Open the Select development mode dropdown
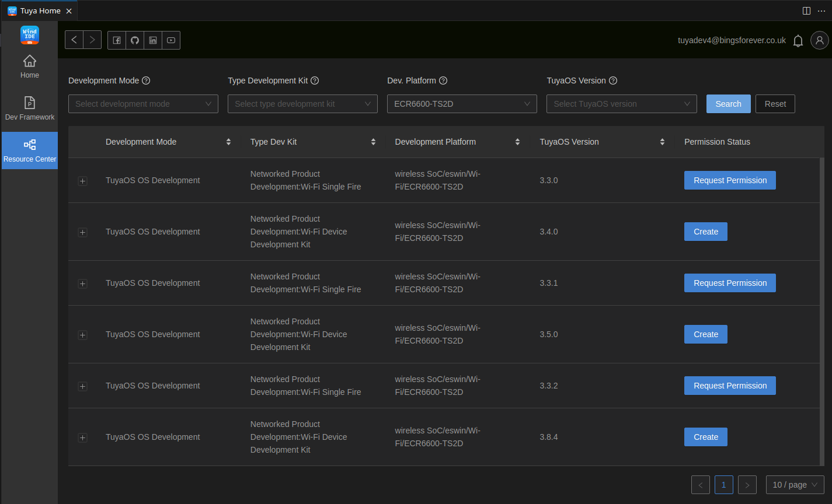 (143, 104)
